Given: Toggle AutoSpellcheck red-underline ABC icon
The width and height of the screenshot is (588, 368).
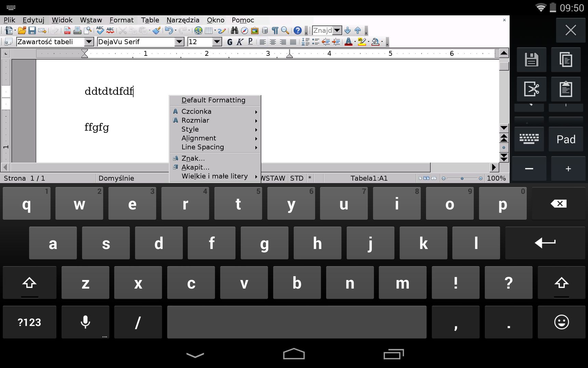Looking at the screenshot, I should coord(110,30).
